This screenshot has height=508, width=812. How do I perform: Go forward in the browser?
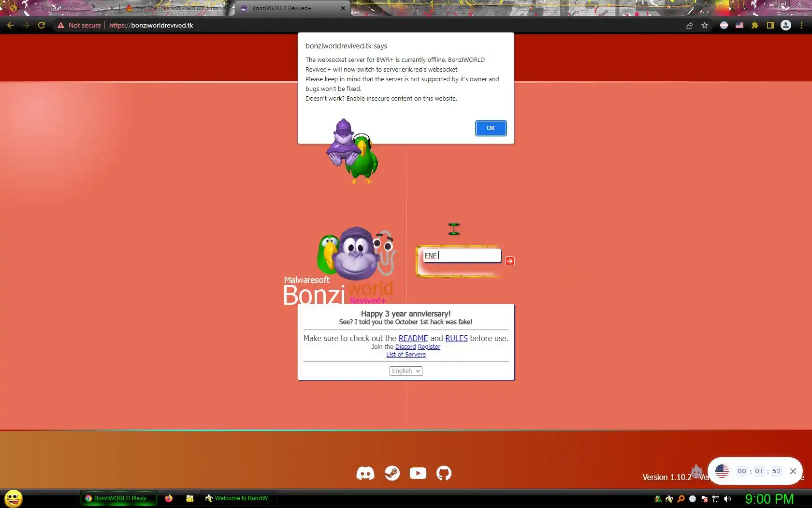[26, 25]
